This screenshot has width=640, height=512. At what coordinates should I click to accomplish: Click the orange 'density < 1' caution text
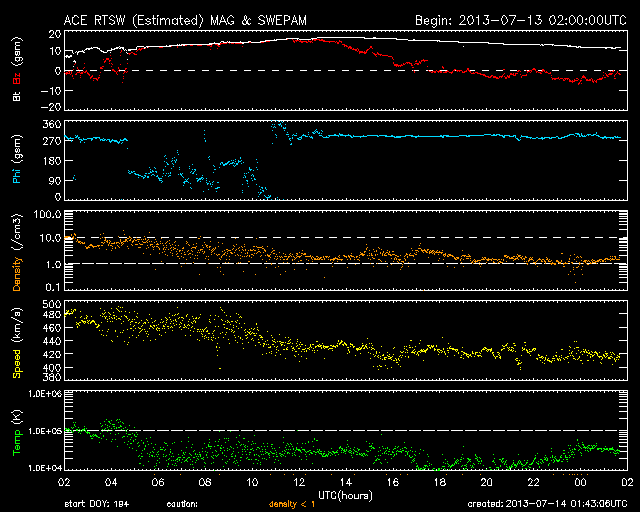tap(292, 505)
